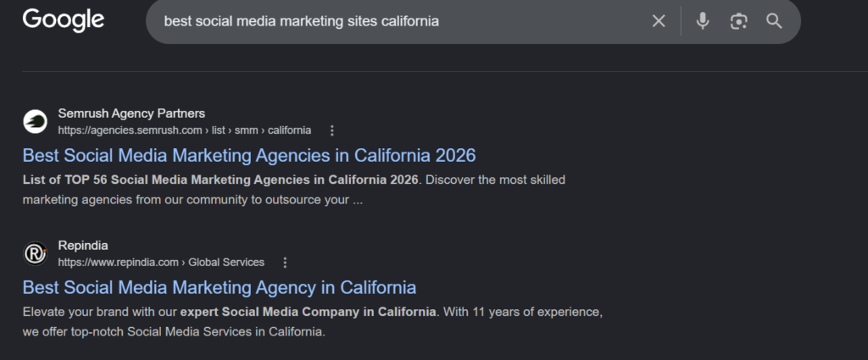Open 'Best Social Media Marketing Agency in California' link

tap(220, 287)
